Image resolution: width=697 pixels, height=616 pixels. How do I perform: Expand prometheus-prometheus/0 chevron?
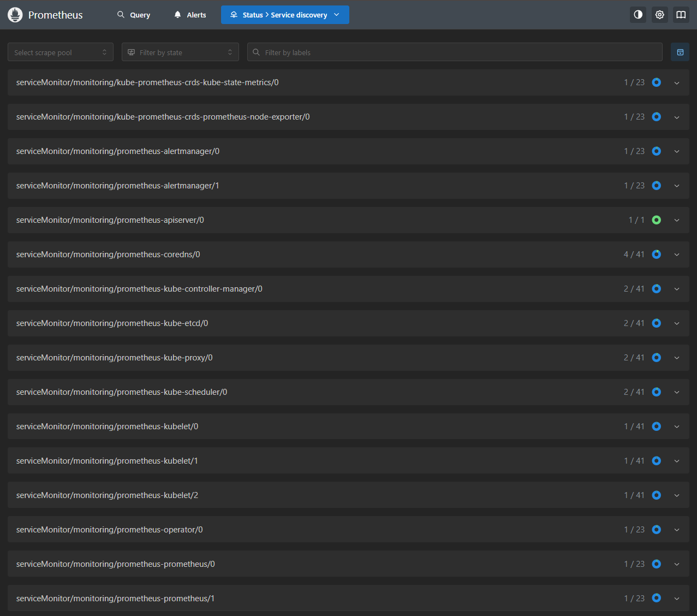pyautogui.click(x=677, y=565)
